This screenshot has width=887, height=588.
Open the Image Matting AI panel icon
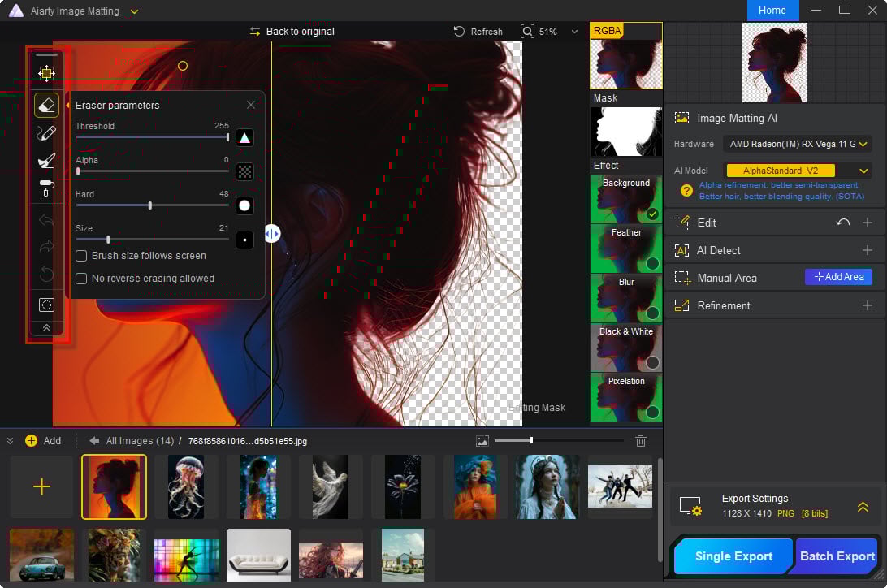pos(681,117)
